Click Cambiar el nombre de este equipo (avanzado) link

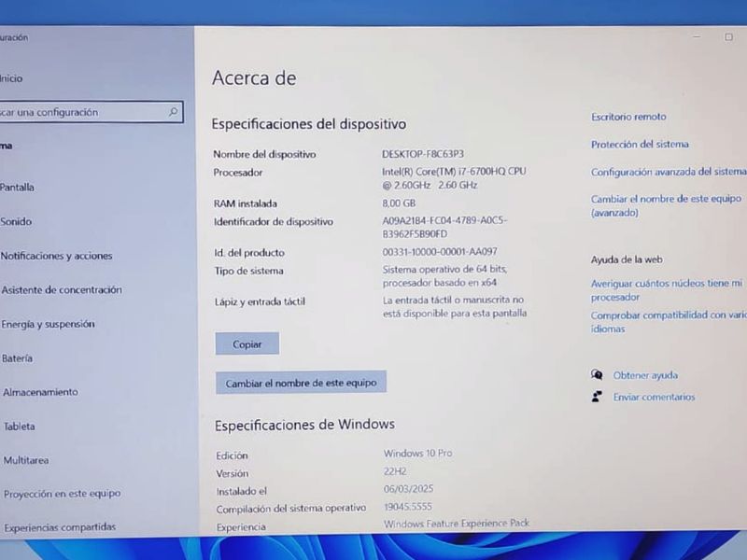(x=666, y=205)
